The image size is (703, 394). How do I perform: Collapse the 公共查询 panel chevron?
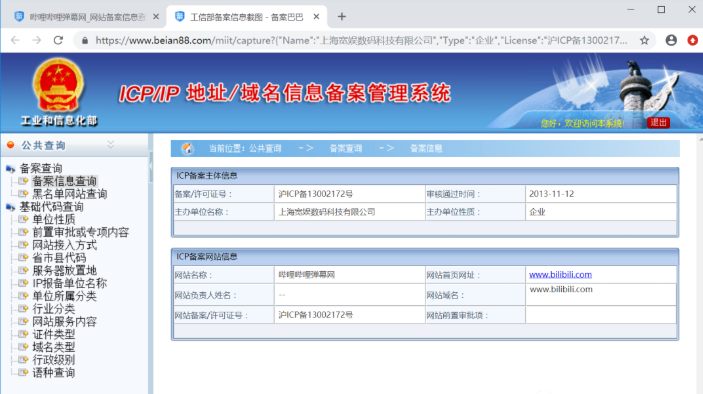pyautogui.click(x=111, y=145)
